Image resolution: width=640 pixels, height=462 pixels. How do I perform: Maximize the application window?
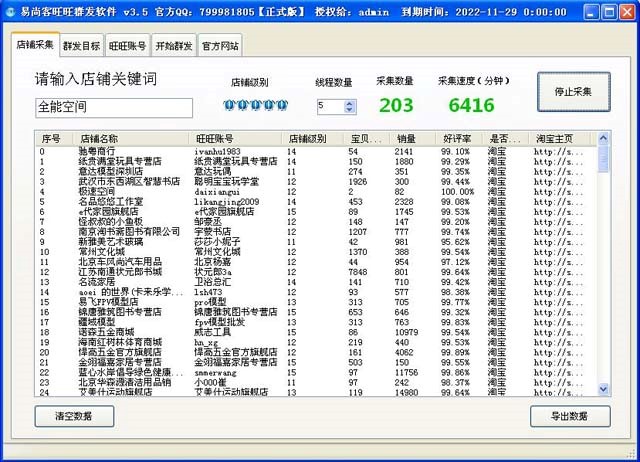point(609,12)
